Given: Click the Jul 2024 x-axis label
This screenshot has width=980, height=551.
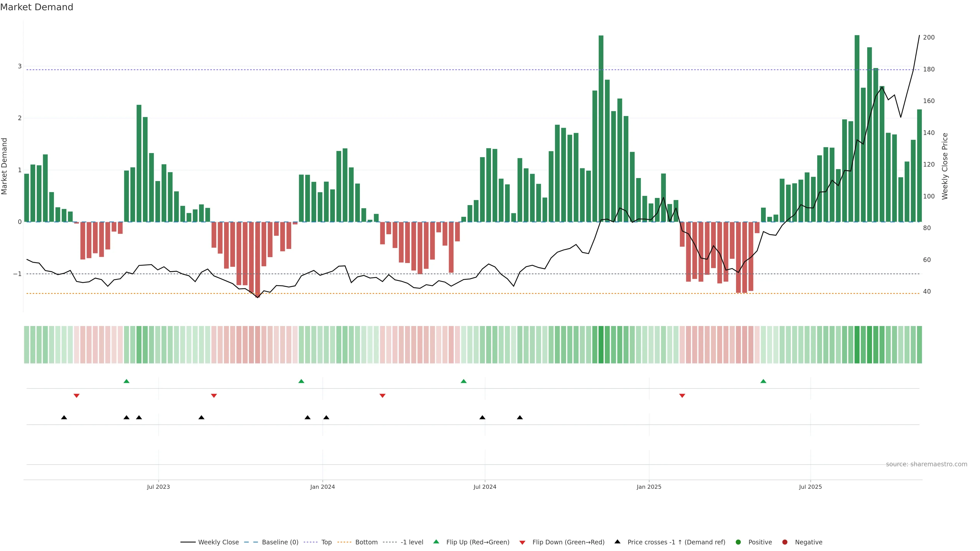Looking at the screenshot, I should [x=485, y=487].
